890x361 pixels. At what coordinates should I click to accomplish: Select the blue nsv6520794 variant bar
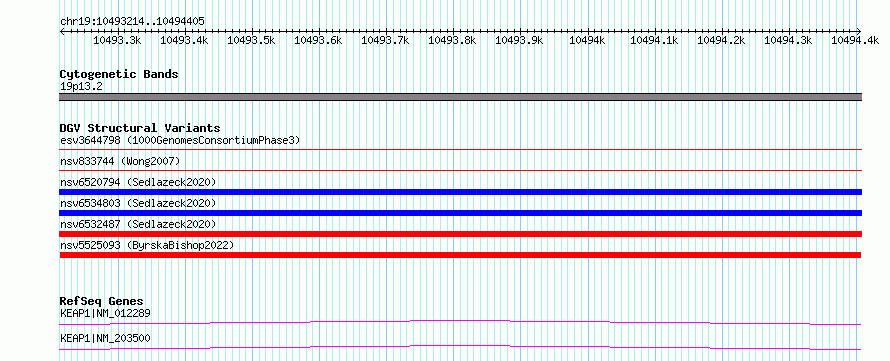(x=460, y=192)
